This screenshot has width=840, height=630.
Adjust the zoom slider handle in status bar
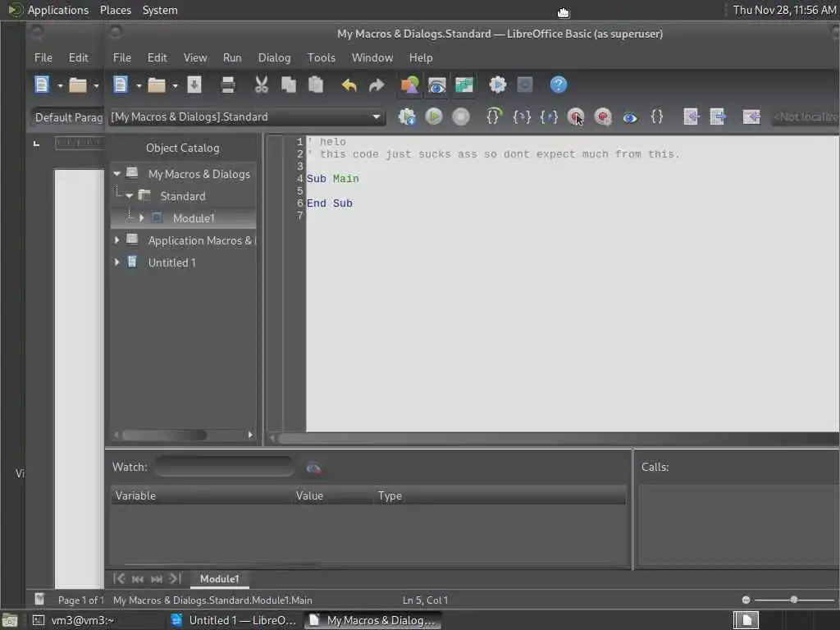(x=794, y=600)
